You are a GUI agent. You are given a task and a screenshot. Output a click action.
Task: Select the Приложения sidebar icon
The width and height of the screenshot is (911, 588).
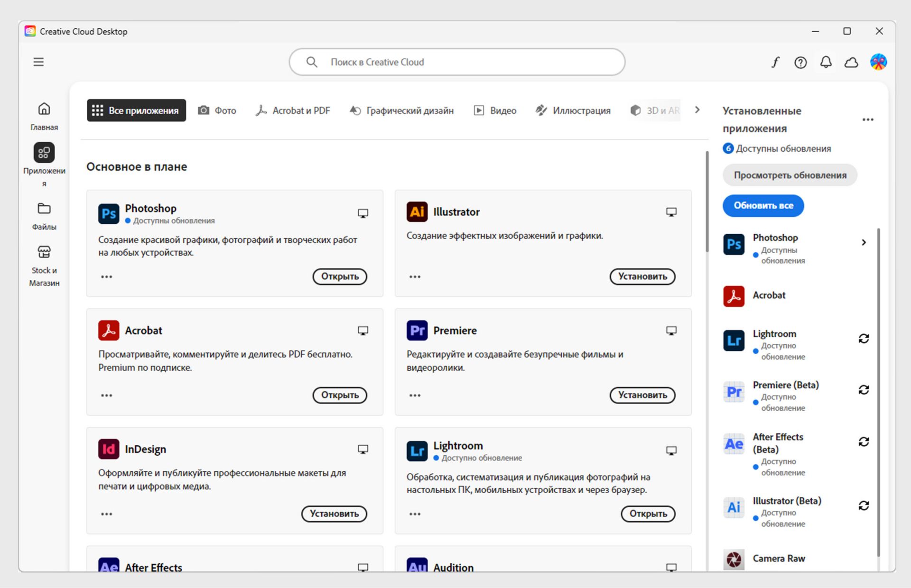(x=44, y=153)
